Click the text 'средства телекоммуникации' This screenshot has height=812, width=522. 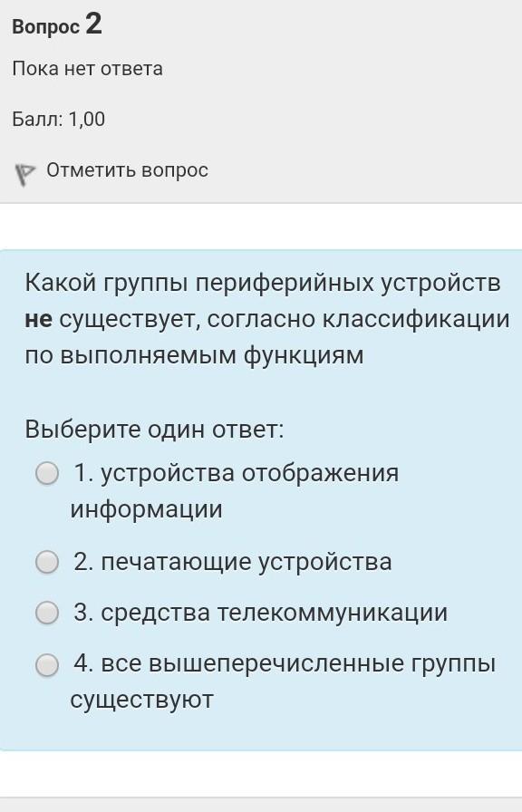click(x=274, y=613)
